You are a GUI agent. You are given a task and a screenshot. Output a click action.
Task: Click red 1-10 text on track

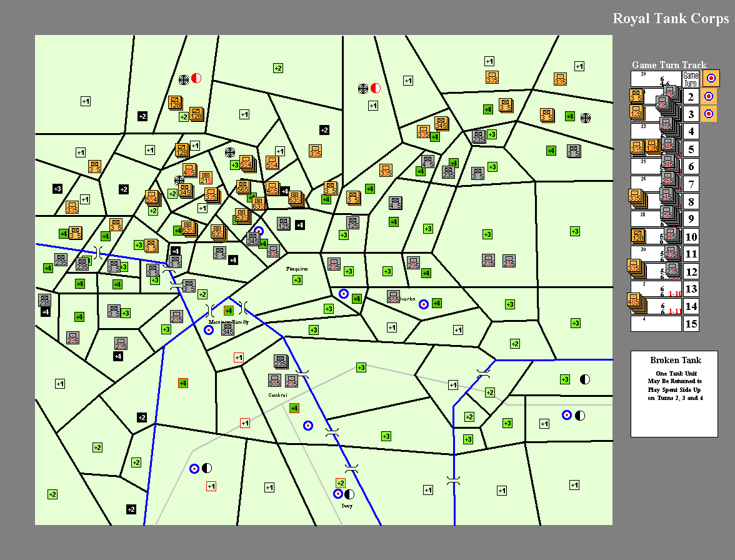(x=675, y=294)
